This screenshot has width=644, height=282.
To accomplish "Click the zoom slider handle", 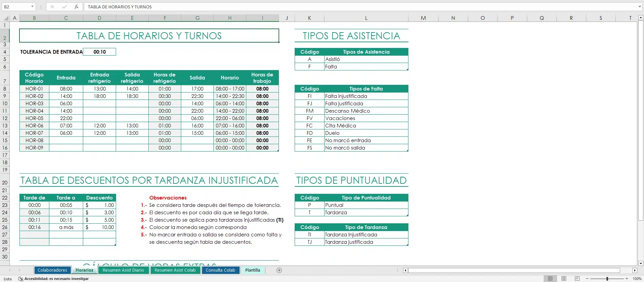I will click(x=607, y=279).
